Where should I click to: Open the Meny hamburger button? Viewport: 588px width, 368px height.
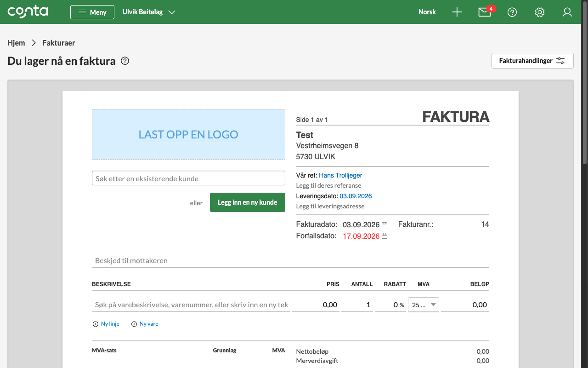(92, 12)
